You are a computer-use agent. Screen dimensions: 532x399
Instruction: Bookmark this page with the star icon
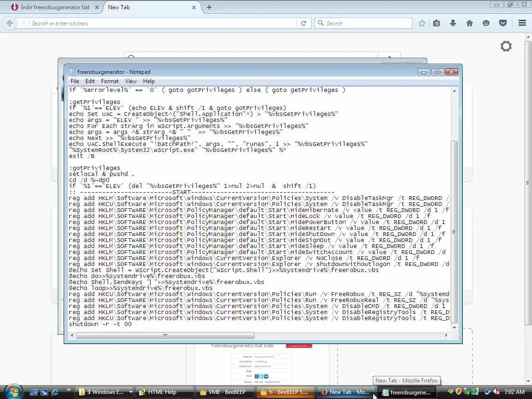click(x=422, y=24)
